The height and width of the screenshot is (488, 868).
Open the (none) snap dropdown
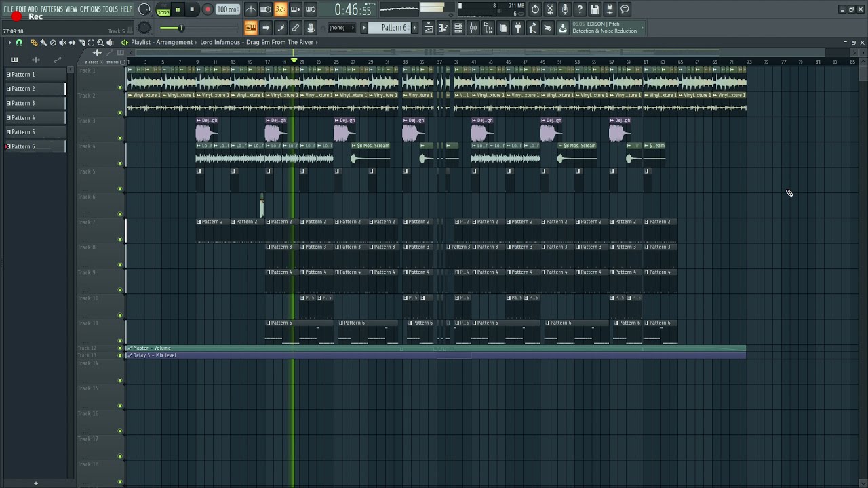(341, 28)
